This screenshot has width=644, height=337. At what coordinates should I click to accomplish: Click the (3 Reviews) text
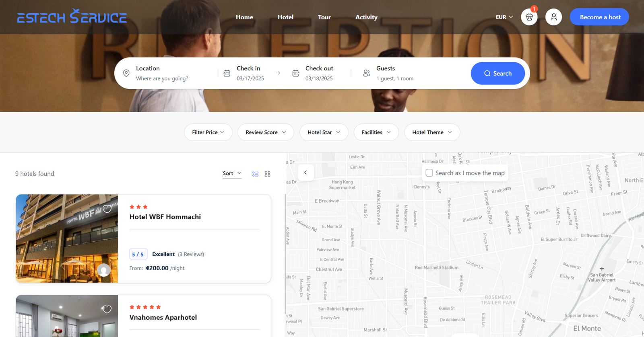(x=191, y=254)
